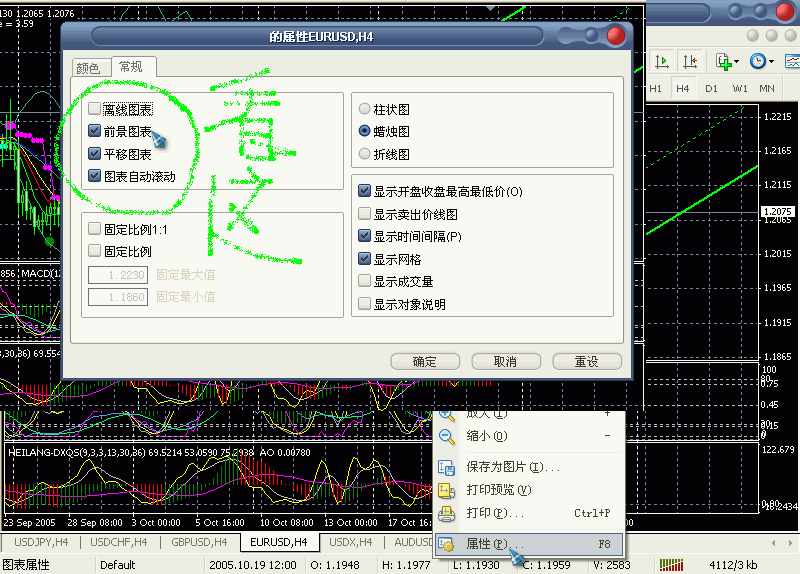Enable the 显示对象说明 checkbox
Viewport: 800px width, 574px height.
364,304
